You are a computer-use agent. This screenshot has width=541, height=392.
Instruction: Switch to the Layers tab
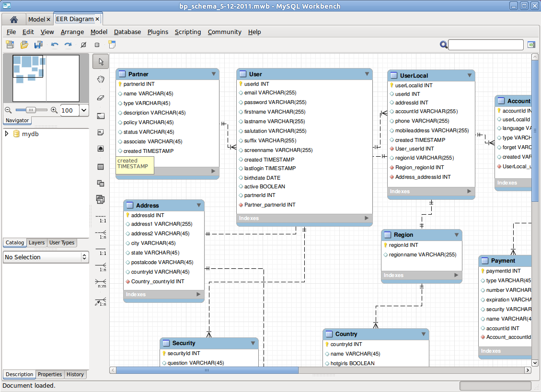point(36,242)
